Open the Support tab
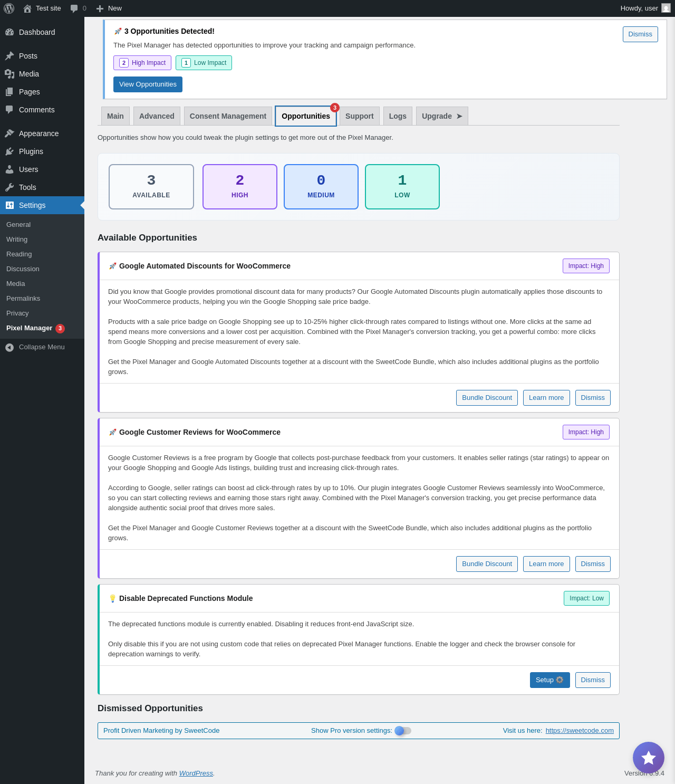Viewport: 675px width, 784px height. [360, 116]
